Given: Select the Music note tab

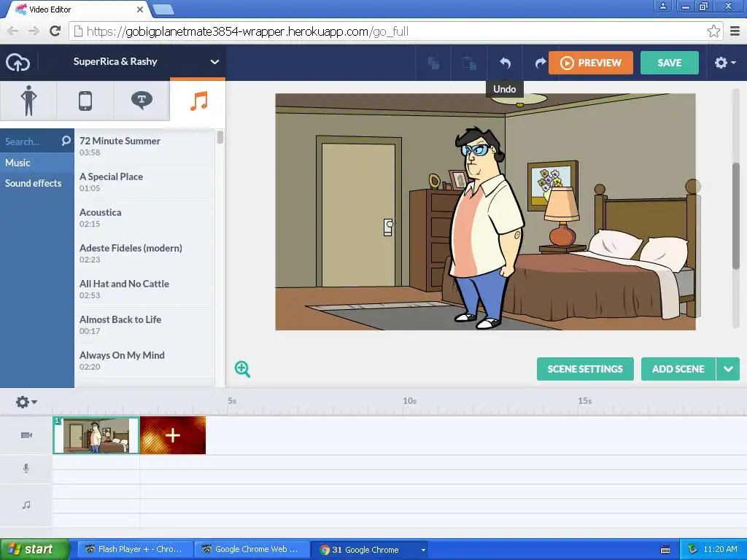Looking at the screenshot, I should (x=198, y=101).
